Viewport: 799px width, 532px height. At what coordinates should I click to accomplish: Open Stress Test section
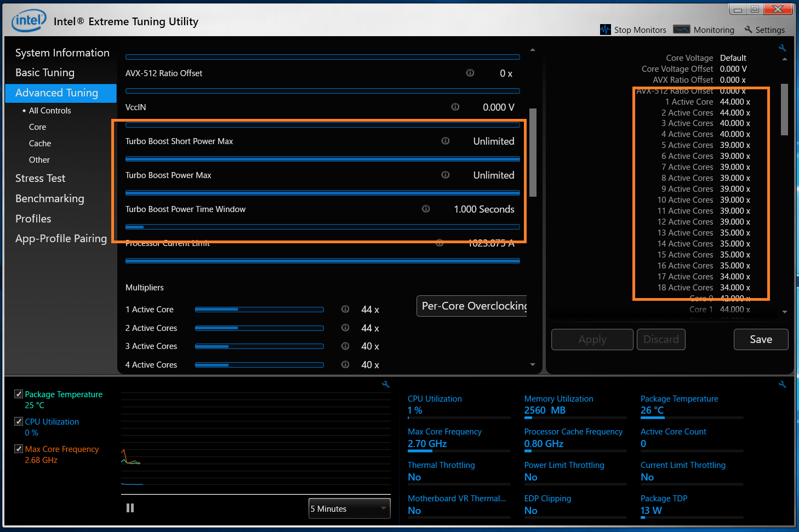[x=40, y=178]
